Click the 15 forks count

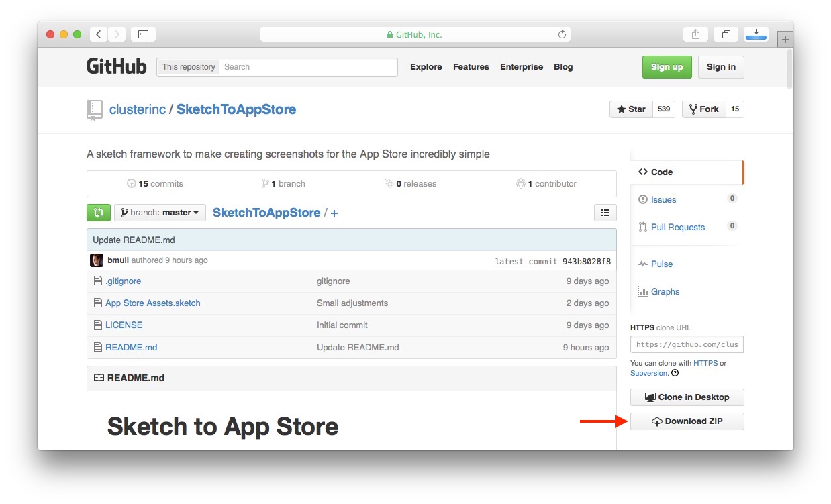point(735,109)
